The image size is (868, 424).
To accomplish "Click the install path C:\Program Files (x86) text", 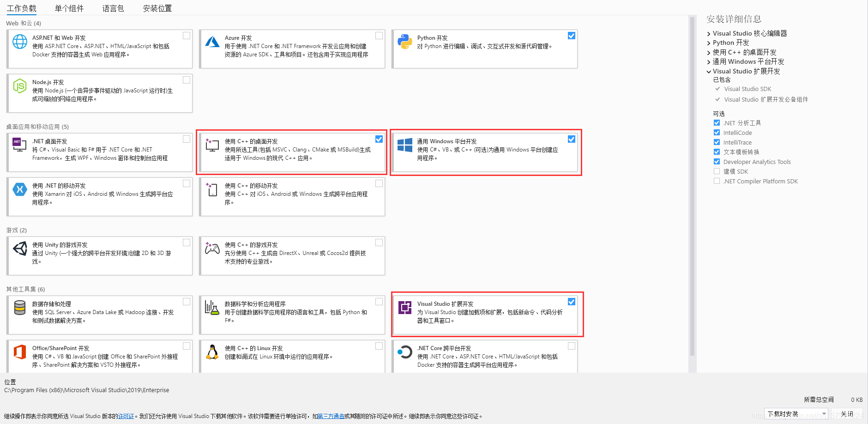I will (87, 390).
